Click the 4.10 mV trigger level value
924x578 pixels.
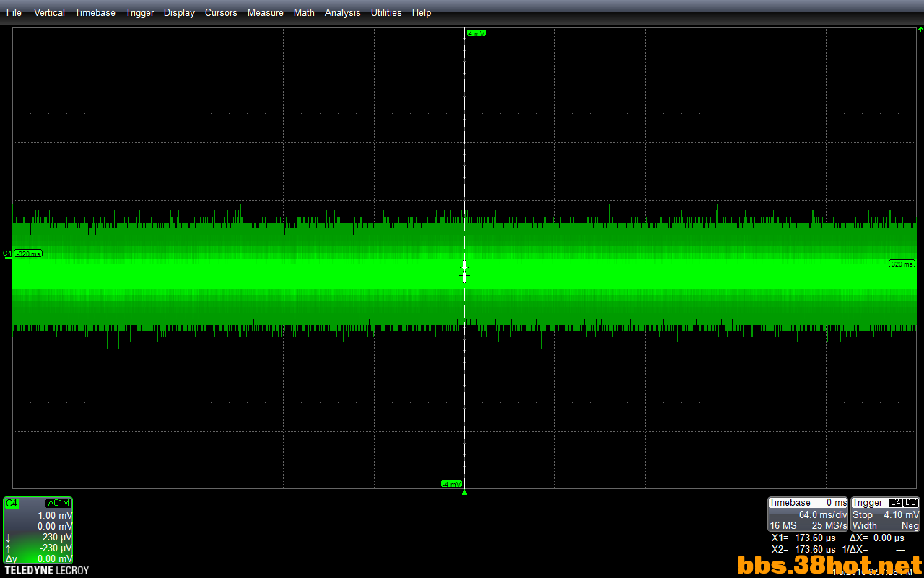pyautogui.click(x=901, y=514)
